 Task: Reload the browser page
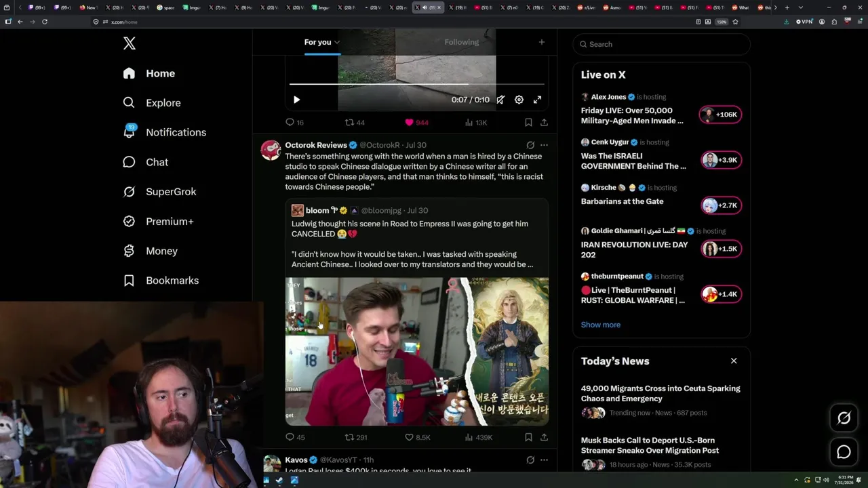[45, 22]
